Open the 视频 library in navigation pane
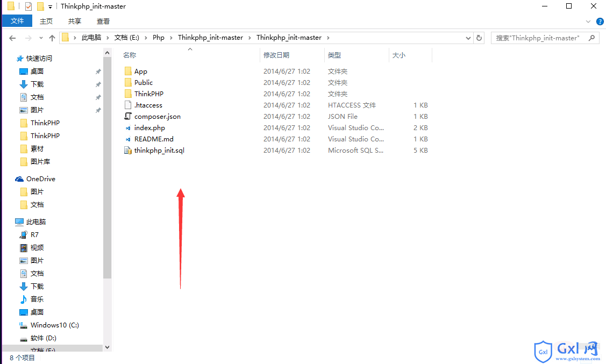Screen dimensions: 606x364 tap(37, 248)
